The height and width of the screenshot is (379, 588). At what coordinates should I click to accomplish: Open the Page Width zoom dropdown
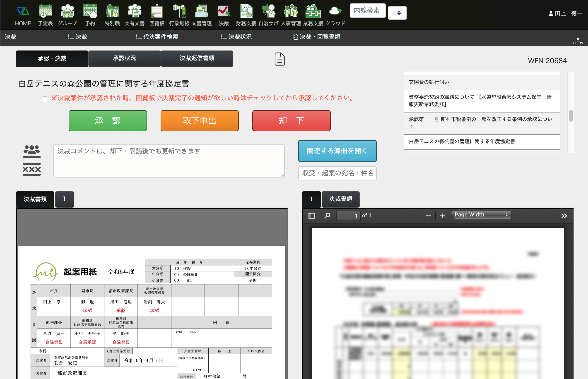click(x=481, y=215)
